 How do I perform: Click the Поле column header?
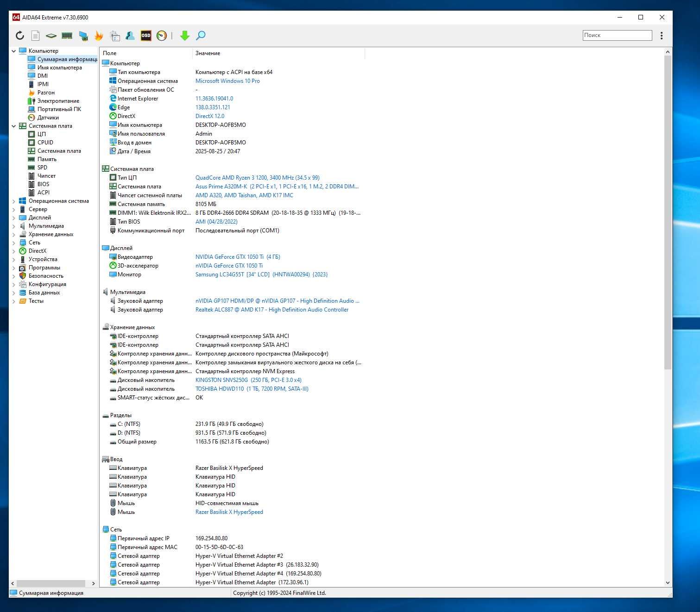point(146,53)
